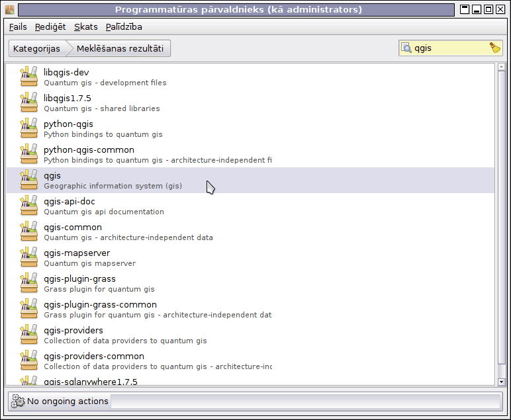This screenshot has height=420, width=511.
Task: Click 'Quantum gis api documentation' description
Action: click(104, 212)
